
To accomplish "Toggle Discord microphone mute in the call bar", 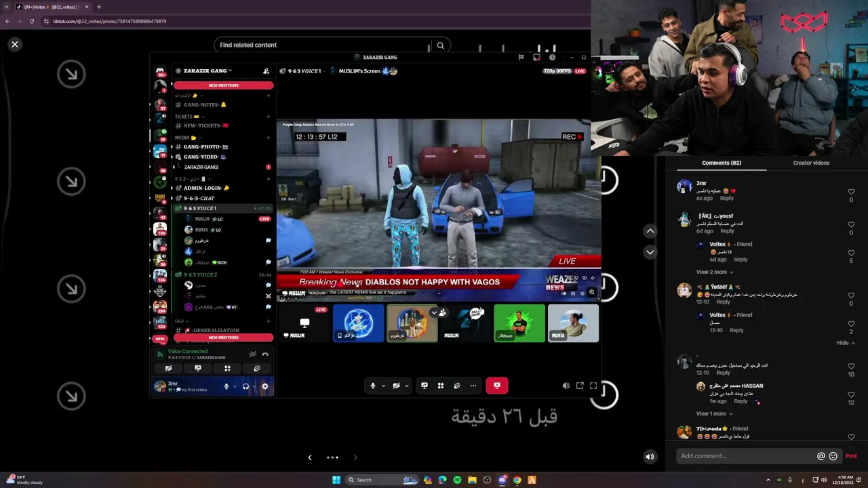I will (x=372, y=386).
